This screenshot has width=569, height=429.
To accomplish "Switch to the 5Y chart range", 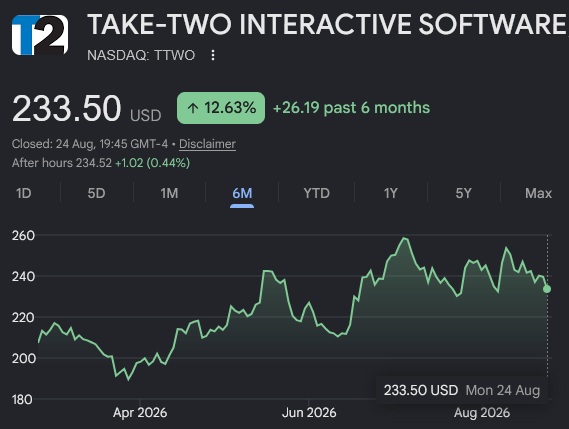I will pyautogui.click(x=463, y=193).
